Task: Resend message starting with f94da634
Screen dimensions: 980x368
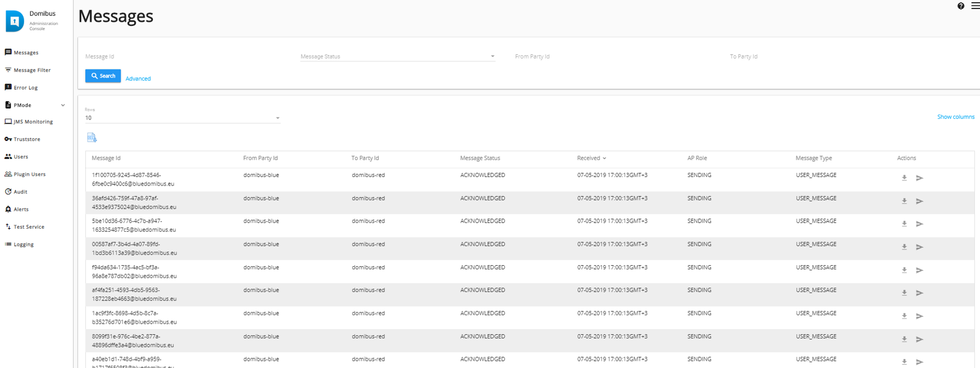Action: point(919,270)
